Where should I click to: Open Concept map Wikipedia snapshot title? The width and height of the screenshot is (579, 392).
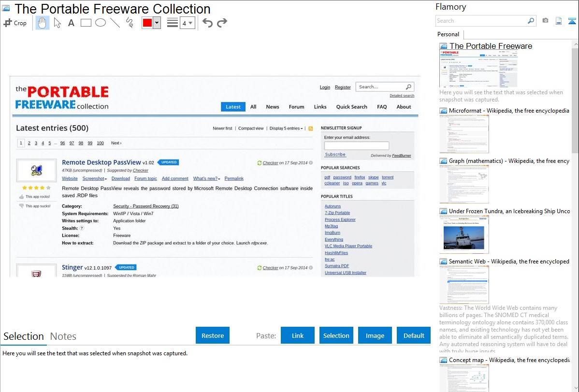[x=509, y=360]
